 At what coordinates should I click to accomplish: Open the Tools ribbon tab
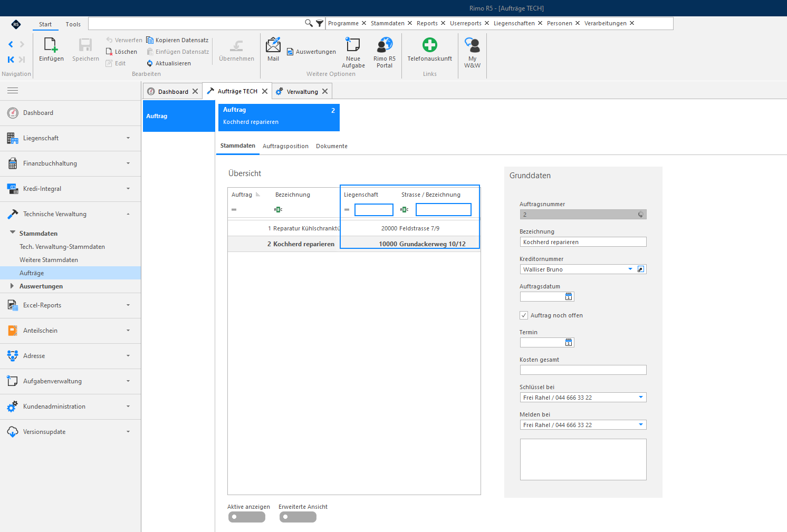73,24
